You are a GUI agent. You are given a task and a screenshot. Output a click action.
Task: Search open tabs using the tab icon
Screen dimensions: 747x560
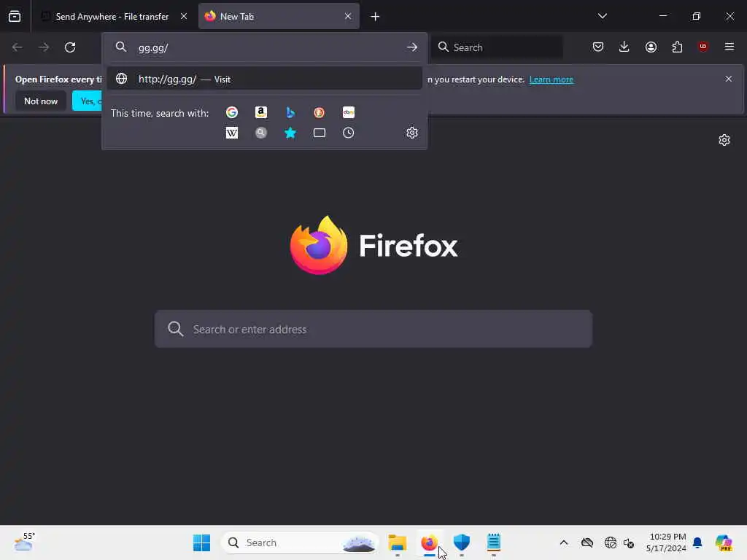(x=320, y=133)
